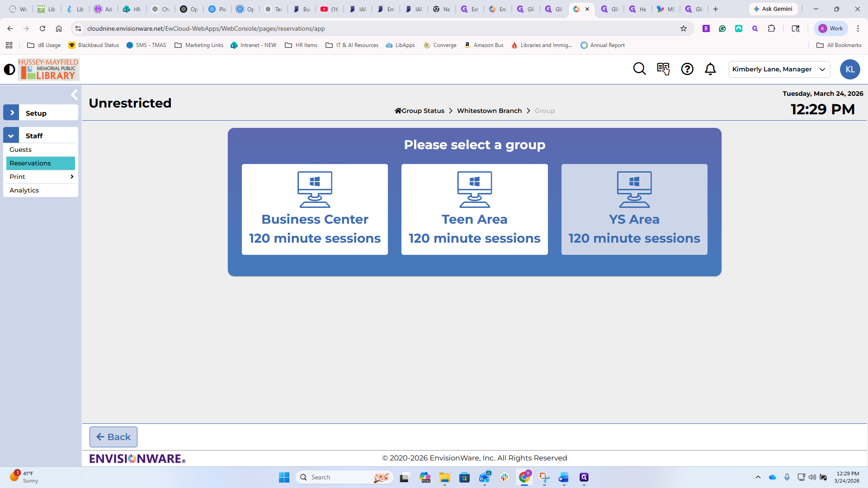This screenshot has width=868, height=488.
Task: Click the home icon in breadcrumb
Action: [398, 111]
